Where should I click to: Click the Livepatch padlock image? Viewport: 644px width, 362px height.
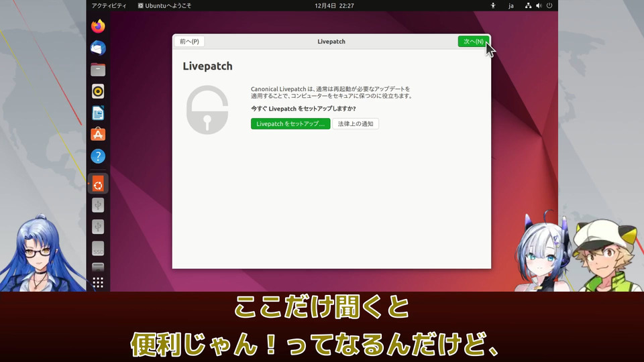click(207, 109)
